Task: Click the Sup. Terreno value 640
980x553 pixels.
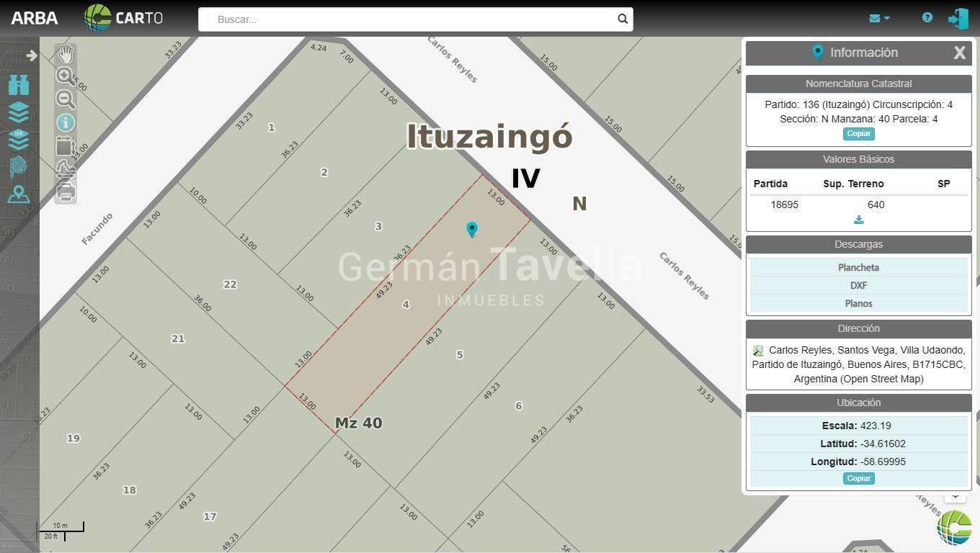Action: pos(876,204)
